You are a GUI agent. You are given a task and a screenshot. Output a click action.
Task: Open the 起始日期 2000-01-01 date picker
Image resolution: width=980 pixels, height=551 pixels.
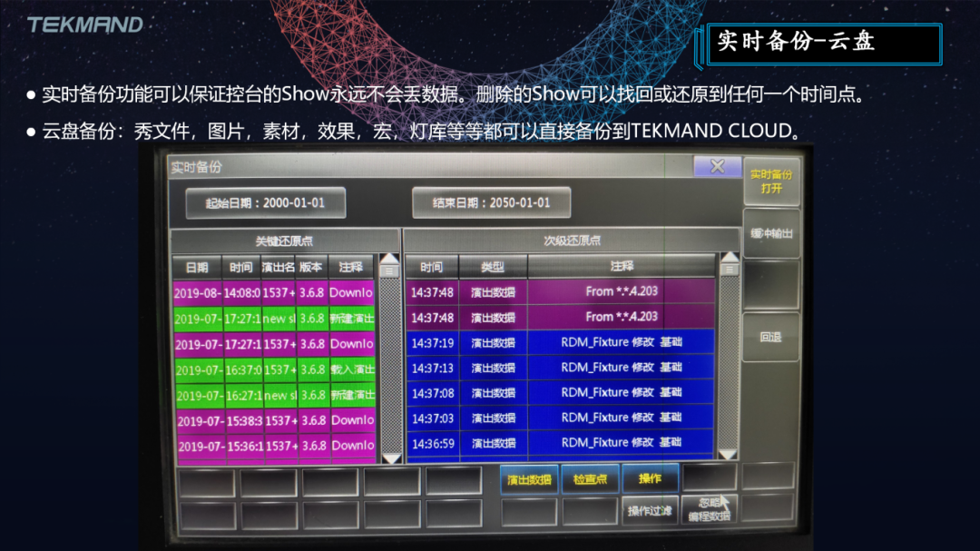tap(265, 203)
